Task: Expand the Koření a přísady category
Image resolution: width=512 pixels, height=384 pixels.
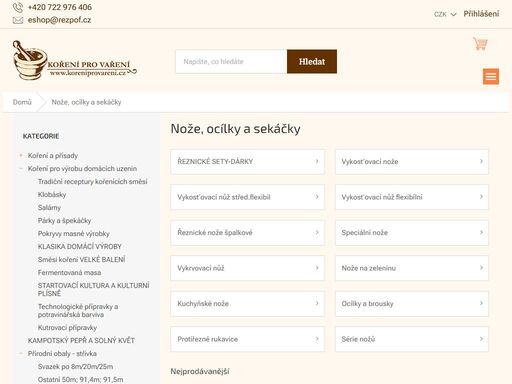Action: (x=21, y=155)
